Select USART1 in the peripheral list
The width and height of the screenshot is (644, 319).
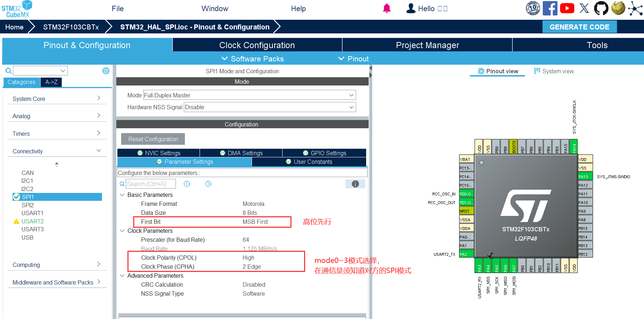(x=32, y=213)
